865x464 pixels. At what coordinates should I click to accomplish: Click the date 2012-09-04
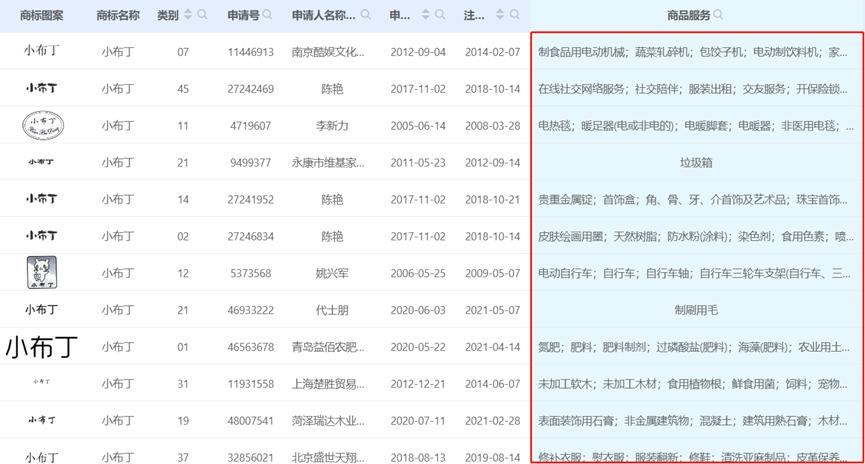(418, 52)
